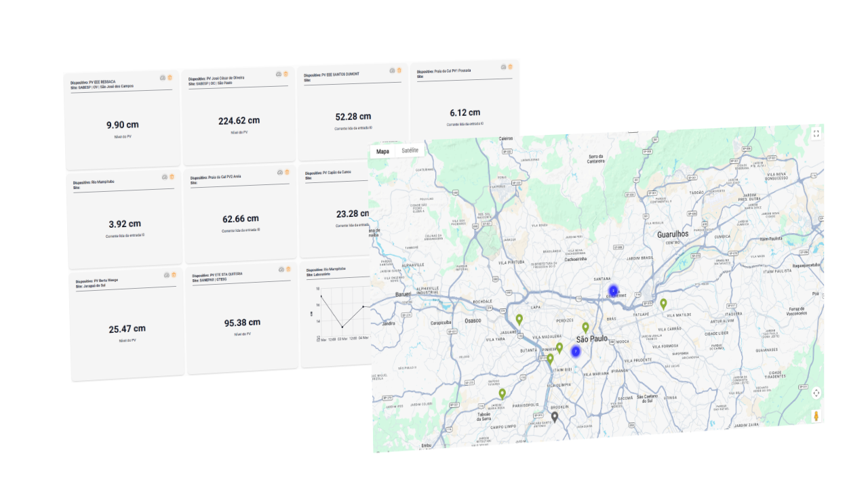Open gauge icon on PV José César de Oliveira card
The width and height of the screenshot is (868, 488).
coord(279,73)
